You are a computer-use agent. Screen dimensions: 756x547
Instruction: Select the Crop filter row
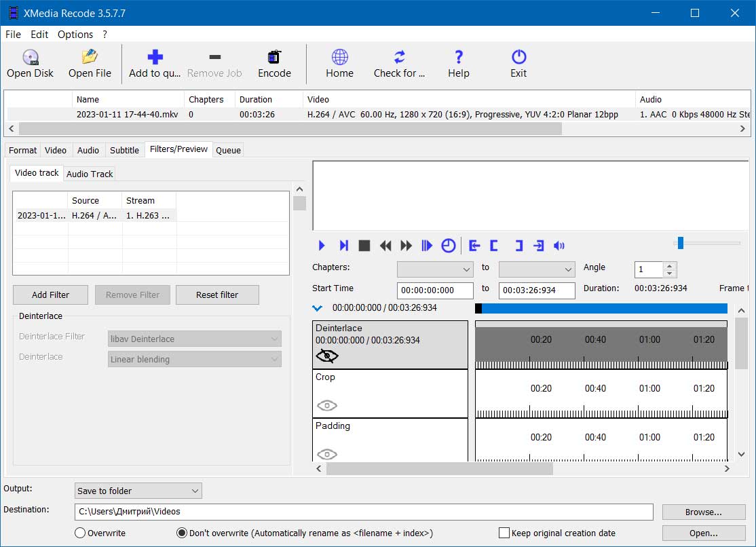[x=390, y=394]
